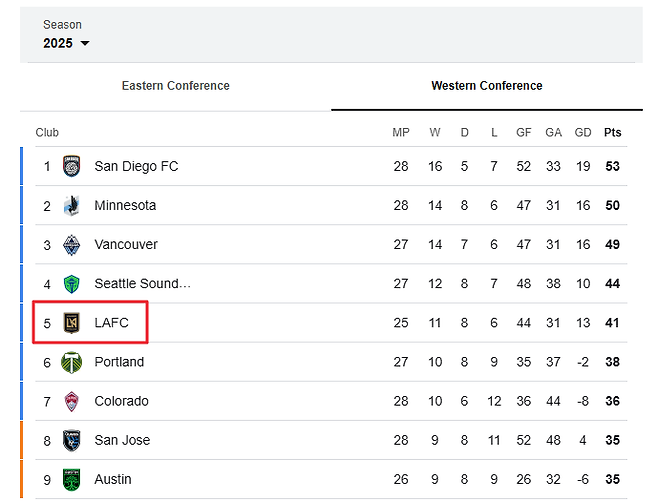
Task: Click the Pts column header
Action: click(x=612, y=133)
